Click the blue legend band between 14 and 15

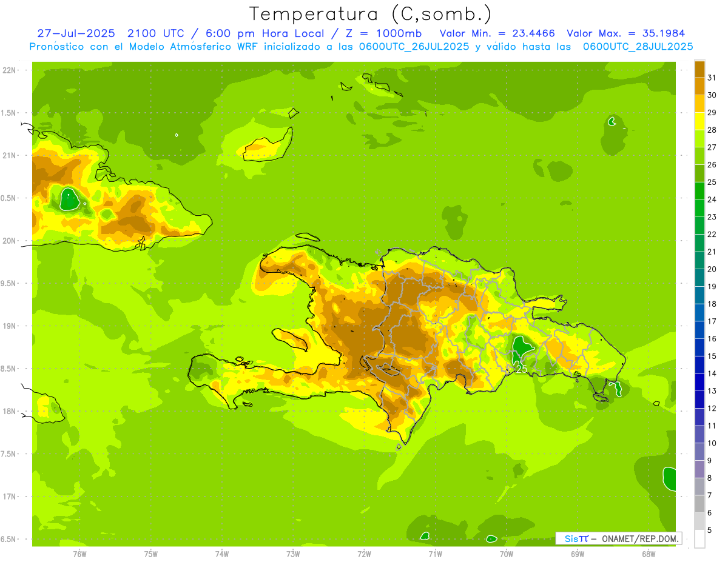click(699, 365)
